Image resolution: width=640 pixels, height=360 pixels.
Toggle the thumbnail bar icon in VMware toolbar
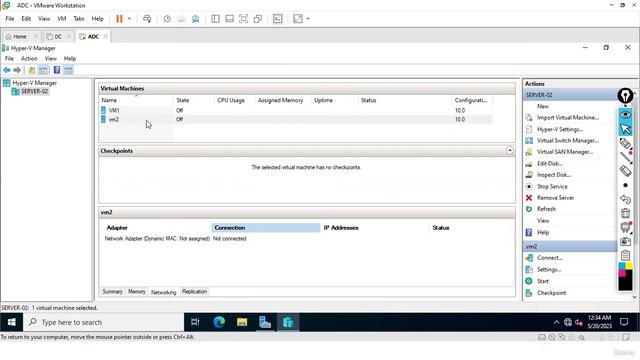[x=229, y=19]
